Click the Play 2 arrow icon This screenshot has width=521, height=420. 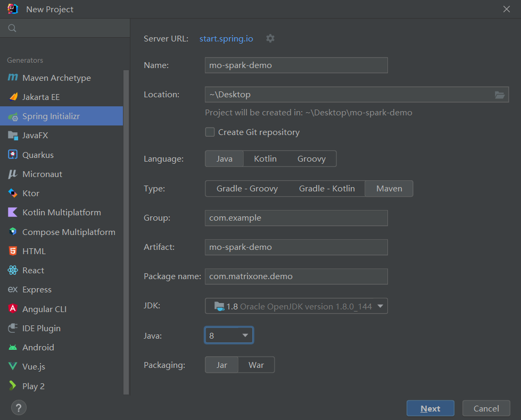tap(13, 385)
